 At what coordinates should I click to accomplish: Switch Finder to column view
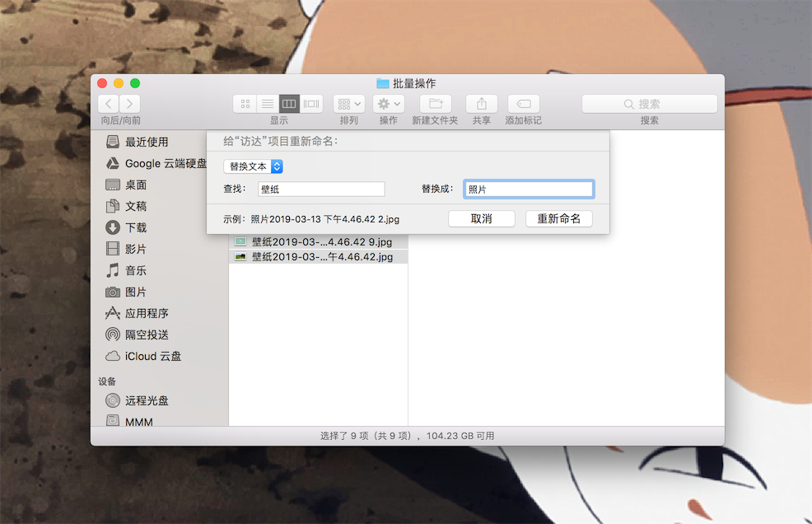pos(289,103)
